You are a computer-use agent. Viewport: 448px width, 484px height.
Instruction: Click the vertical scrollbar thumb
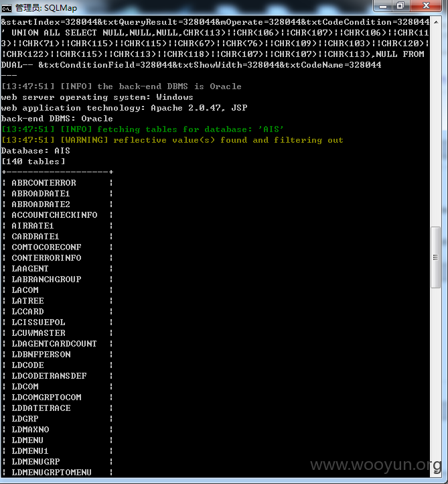pos(436,257)
